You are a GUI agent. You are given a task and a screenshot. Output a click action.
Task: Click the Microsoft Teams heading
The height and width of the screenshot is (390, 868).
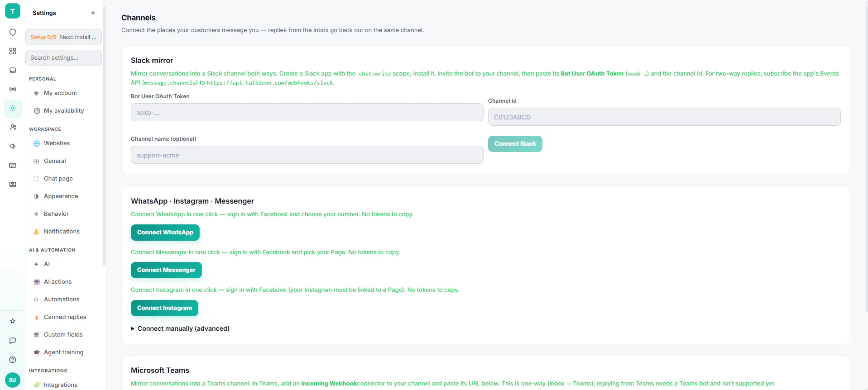coord(160,371)
